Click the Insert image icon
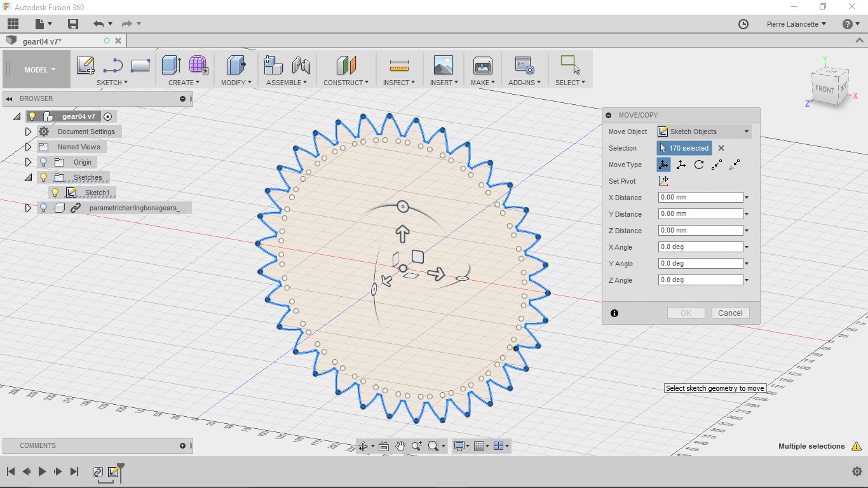The image size is (868, 488). (x=444, y=65)
